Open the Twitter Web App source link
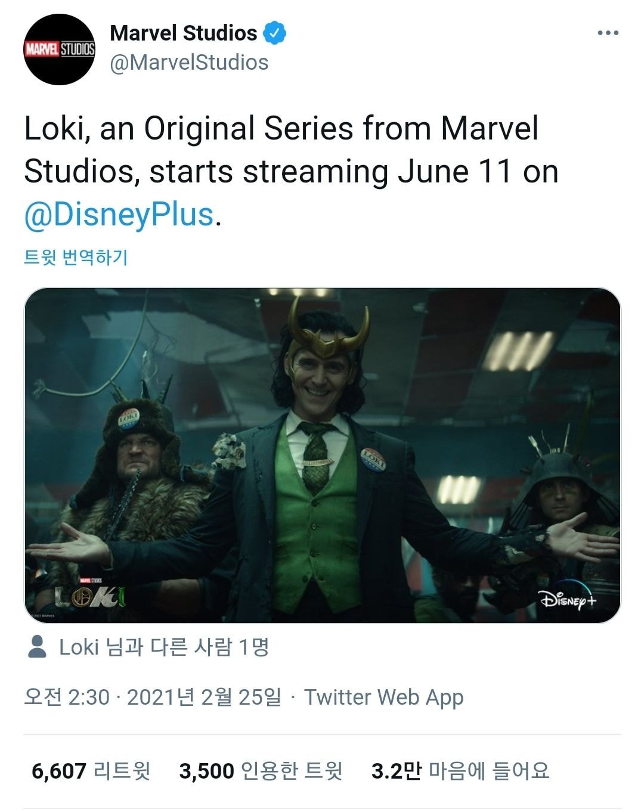 coord(384,697)
